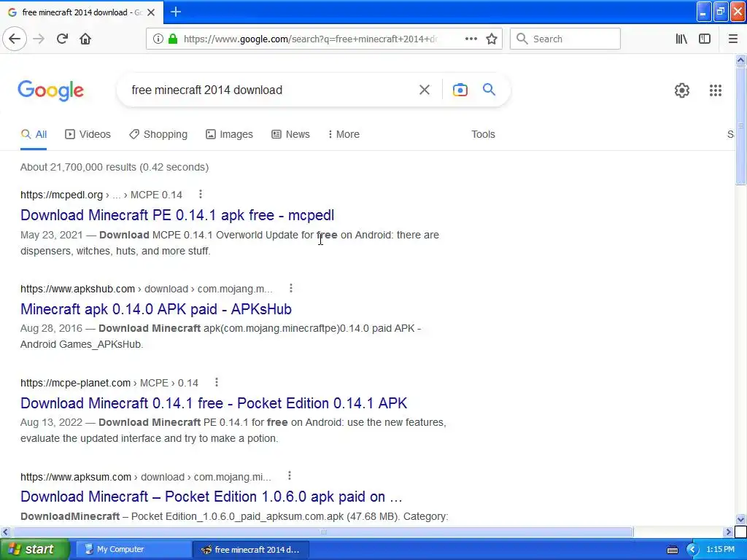This screenshot has width=747, height=560.
Task: Switch to Shopping results
Action: 158,134
